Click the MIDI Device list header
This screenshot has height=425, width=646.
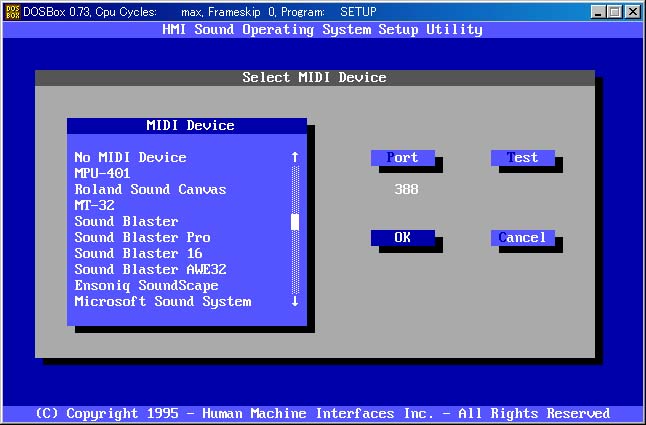click(187, 126)
